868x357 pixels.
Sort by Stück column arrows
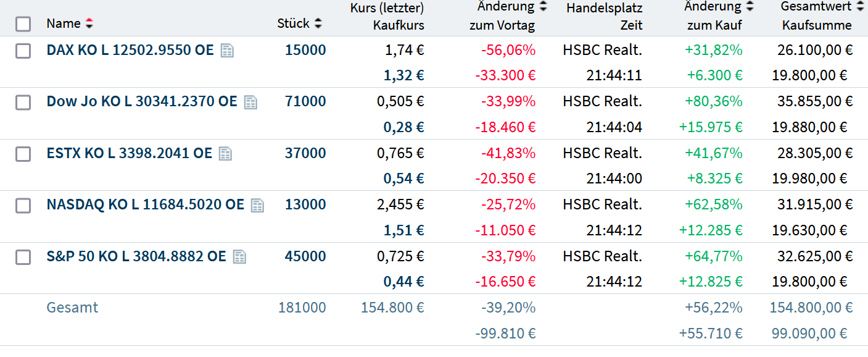318,23
